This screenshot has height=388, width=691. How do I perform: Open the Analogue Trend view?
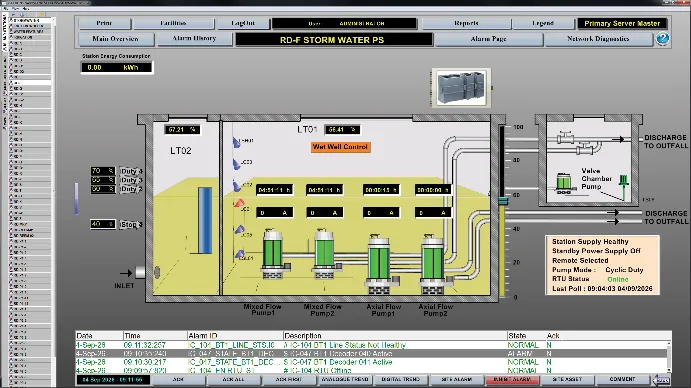tap(345, 380)
